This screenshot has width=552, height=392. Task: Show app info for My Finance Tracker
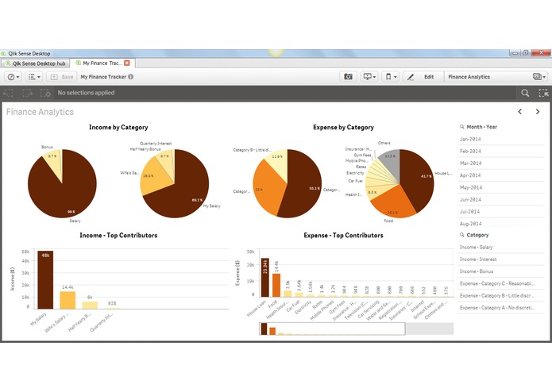coord(130,77)
